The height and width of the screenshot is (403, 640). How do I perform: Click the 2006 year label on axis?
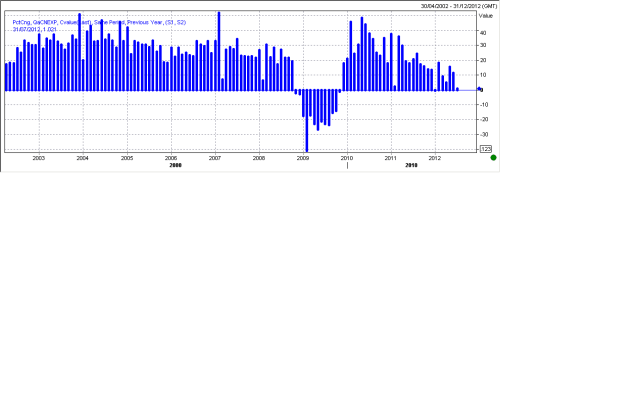pyautogui.click(x=171, y=158)
